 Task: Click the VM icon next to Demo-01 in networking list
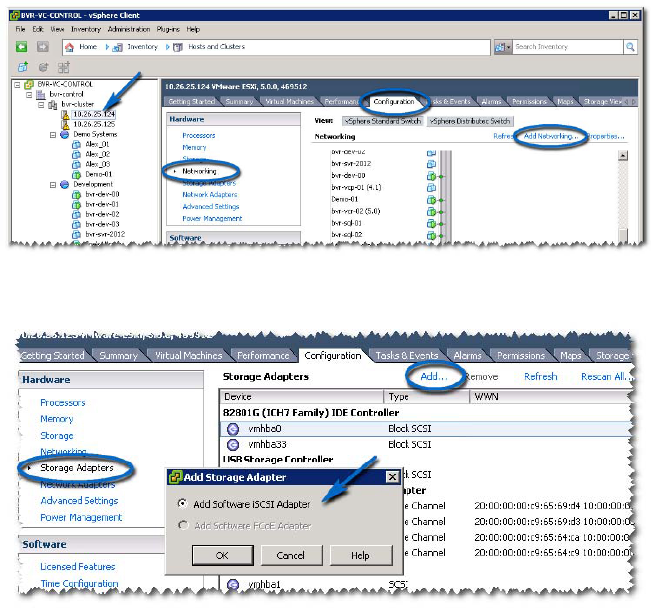431,200
